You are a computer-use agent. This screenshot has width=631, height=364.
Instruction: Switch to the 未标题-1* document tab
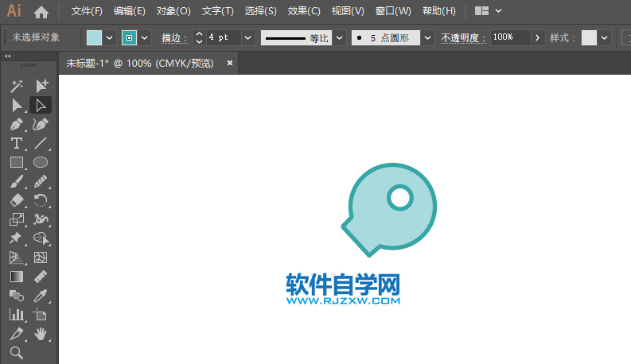tap(139, 64)
